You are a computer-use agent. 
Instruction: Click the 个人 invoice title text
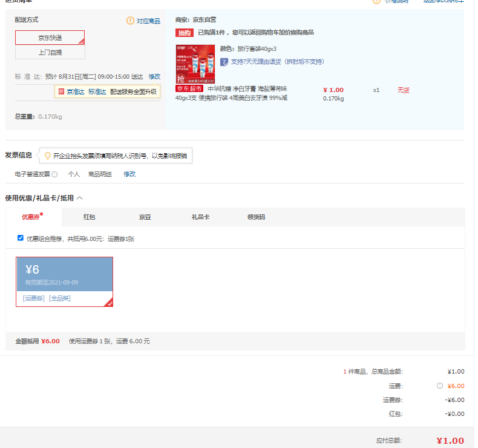click(x=74, y=174)
